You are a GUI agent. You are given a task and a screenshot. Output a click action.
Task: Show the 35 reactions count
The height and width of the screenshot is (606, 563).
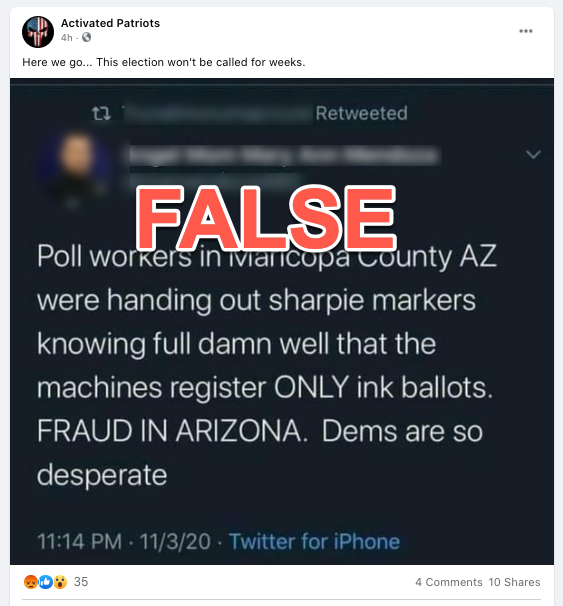point(81,582)
